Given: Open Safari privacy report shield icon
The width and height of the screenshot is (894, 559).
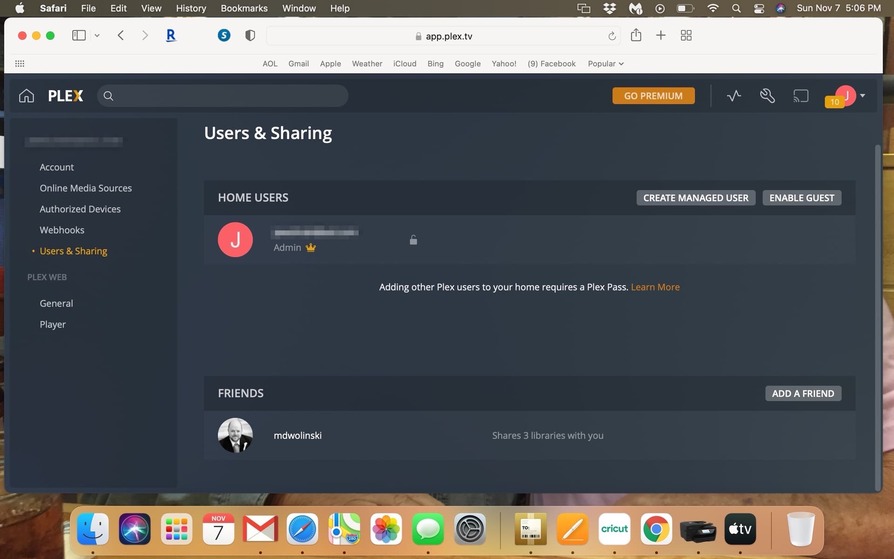Looking at the screenshot, I should (x=250, y=35).
